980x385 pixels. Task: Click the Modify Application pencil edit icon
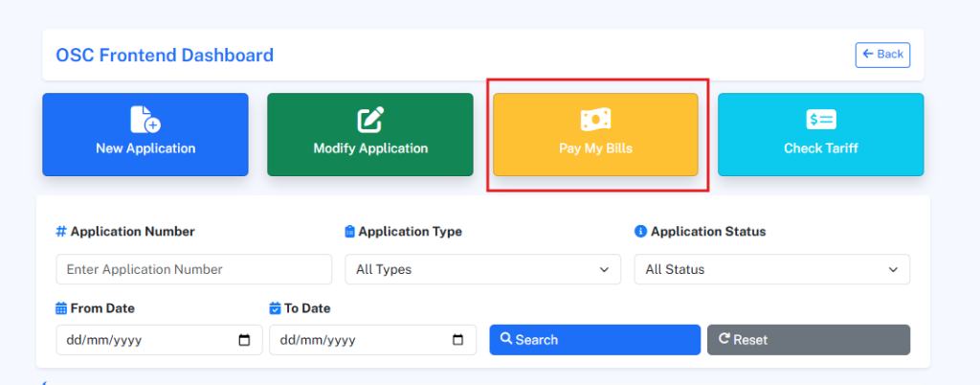pos(370,120)
